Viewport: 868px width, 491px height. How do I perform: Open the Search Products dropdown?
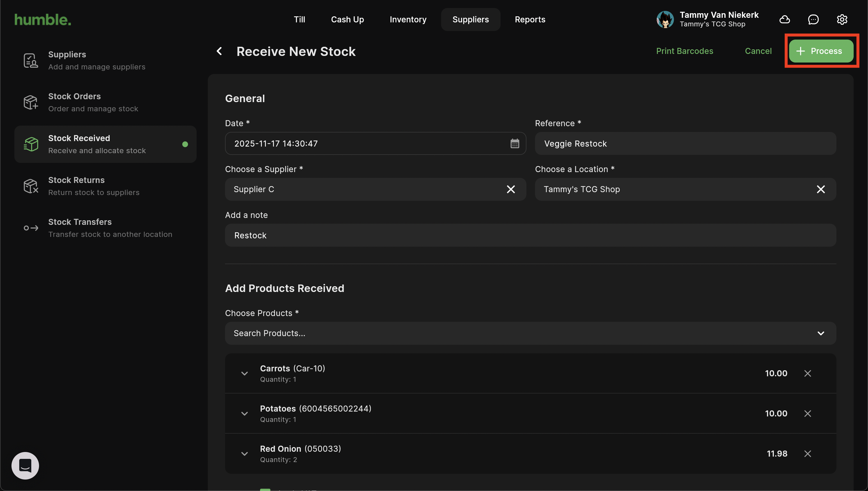tap(820, 333)
